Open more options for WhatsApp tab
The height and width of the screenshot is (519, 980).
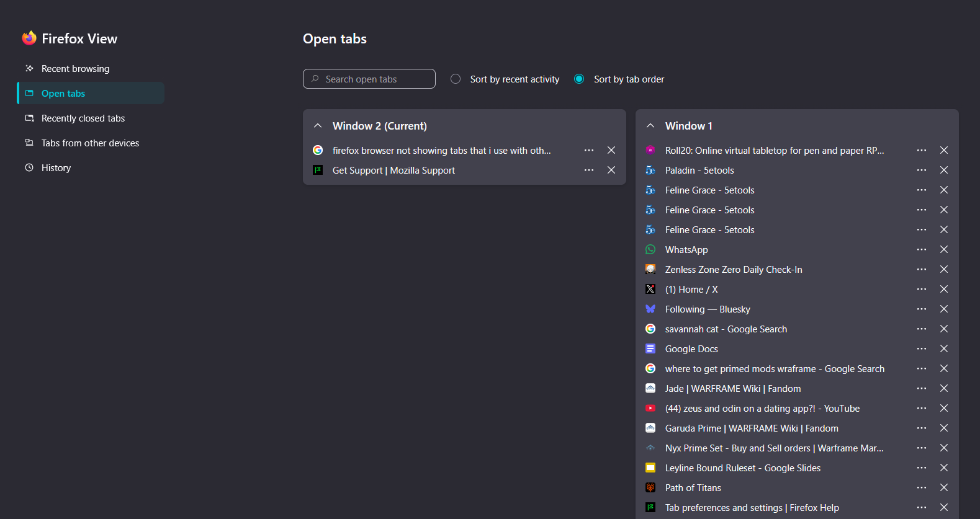click(x=921, y=250)
